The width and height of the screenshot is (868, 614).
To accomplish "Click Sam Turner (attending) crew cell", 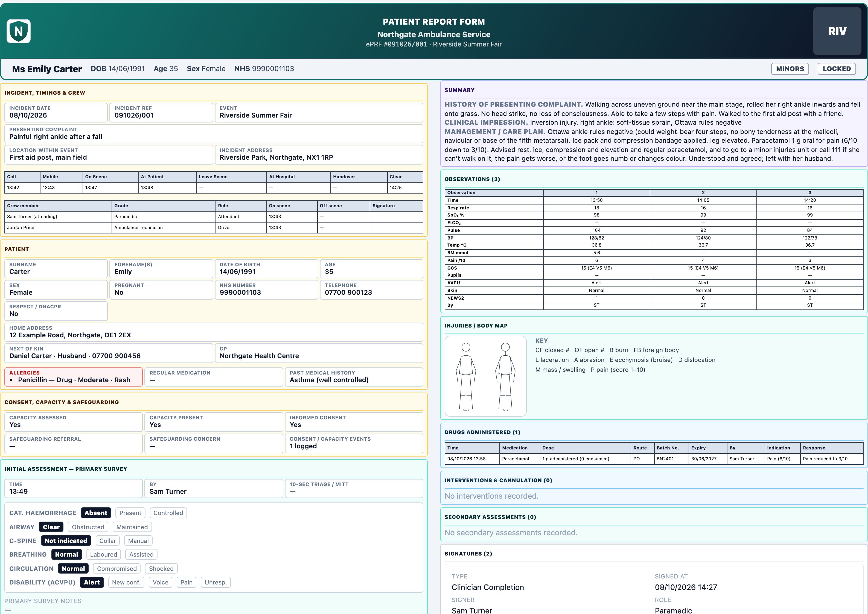I will 58,217.
